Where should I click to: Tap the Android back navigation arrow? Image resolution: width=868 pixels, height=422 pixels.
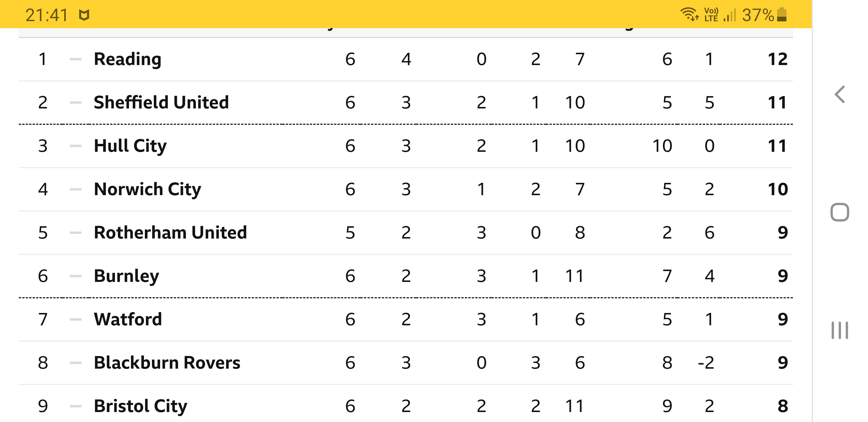pyautogui.click(x=839, y=94)
